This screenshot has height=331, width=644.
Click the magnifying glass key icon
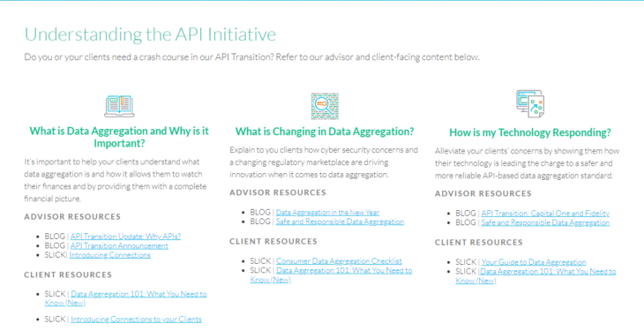pyautogui.click(x=325, y=106)
